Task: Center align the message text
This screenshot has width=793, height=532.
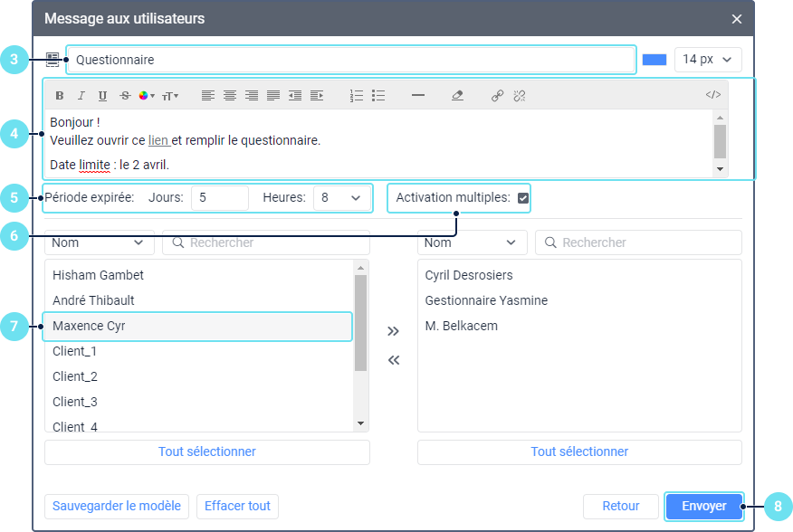Action: 230,96
